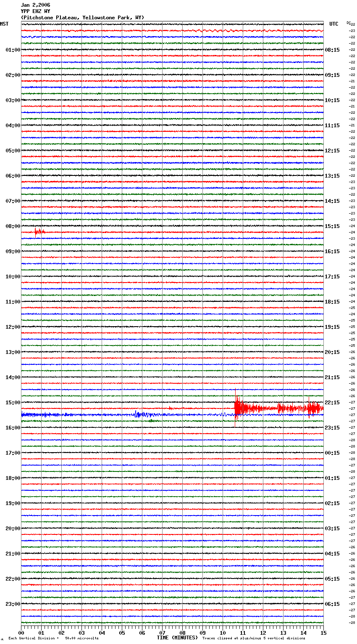Click the 07 minute axis tick label
Viewport: 357px width, 644px height.
pyautogui.click(x=162, y=633)
